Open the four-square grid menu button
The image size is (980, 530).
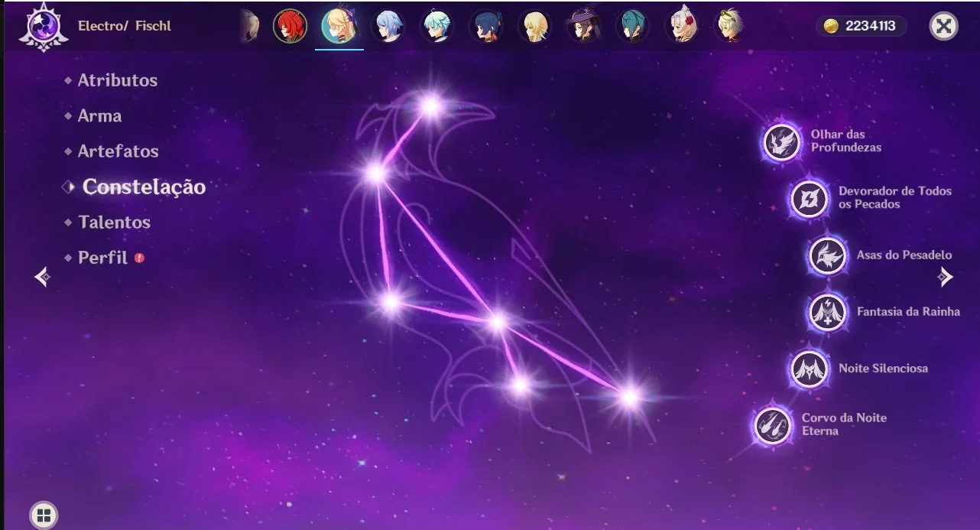coord(44,515)
